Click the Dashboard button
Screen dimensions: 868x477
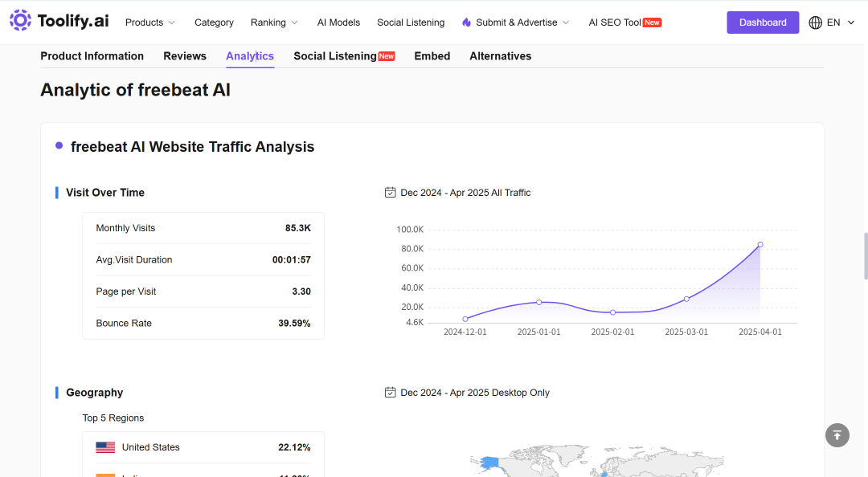pos(763,22)
